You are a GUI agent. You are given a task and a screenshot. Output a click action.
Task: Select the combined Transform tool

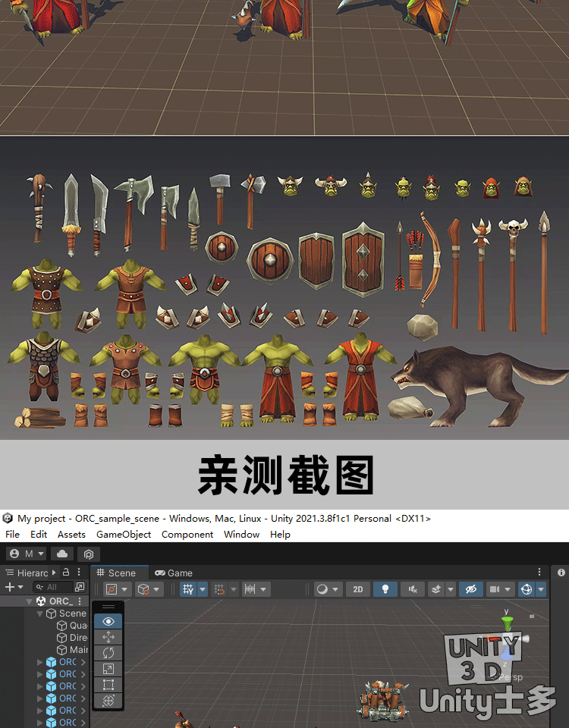(108, 701)
